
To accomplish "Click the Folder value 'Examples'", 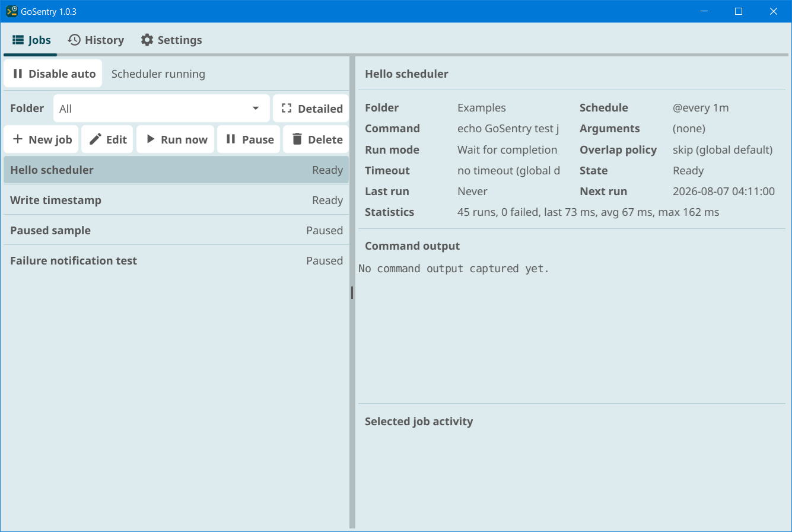I will click(x=482, y=108).
